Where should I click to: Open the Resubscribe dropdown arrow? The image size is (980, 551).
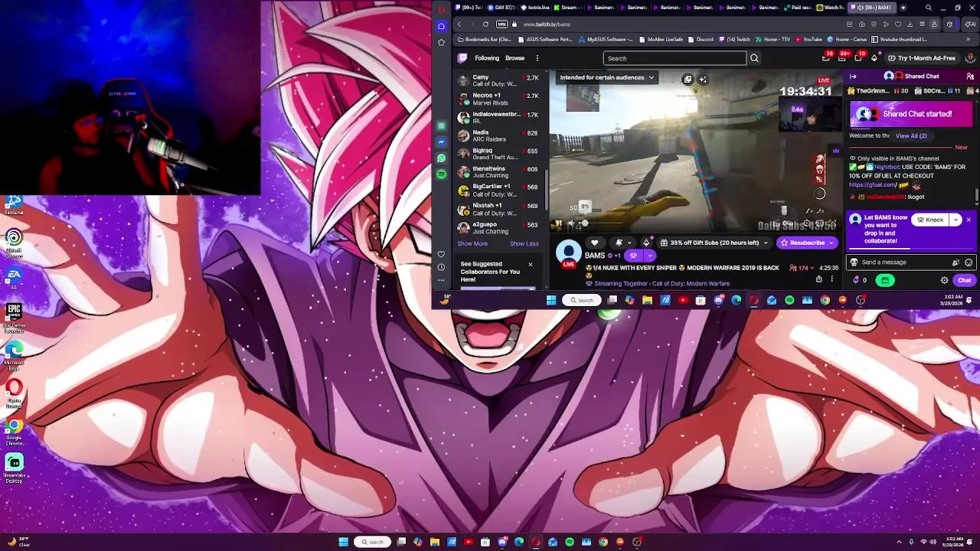pyautogui.click(x=831, y=243)
